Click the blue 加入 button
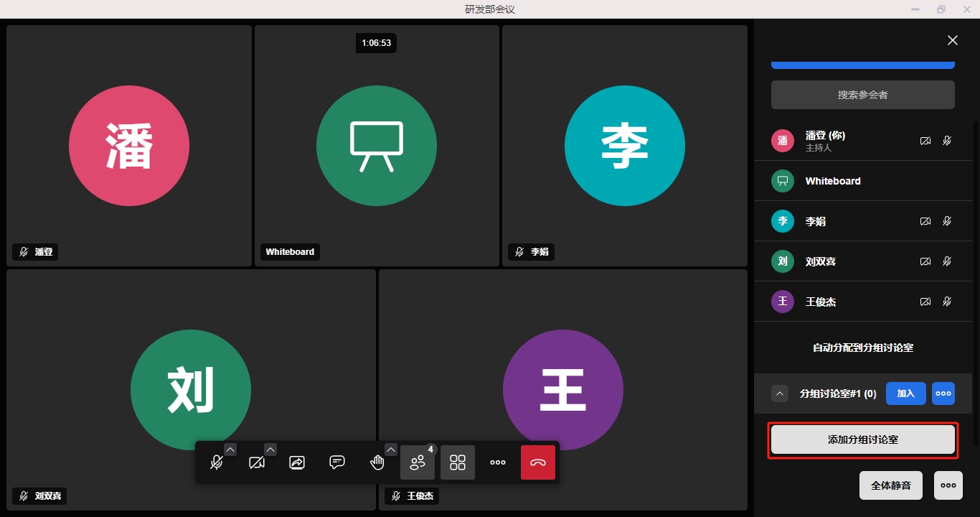The height and width of the screenshot is (517, 980). pyautogui.click(x=905, y=393)
